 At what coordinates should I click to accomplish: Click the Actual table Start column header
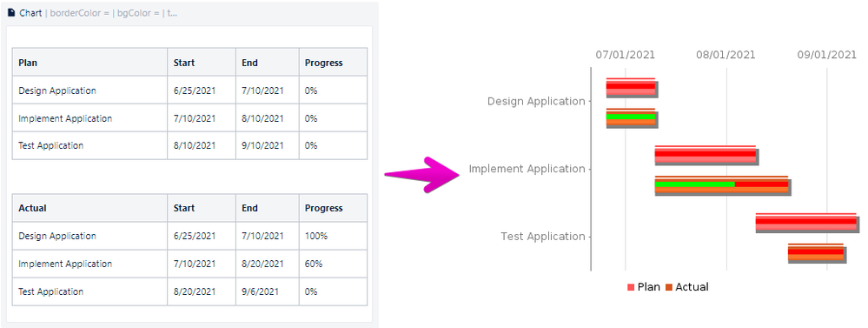click(202, 208)
